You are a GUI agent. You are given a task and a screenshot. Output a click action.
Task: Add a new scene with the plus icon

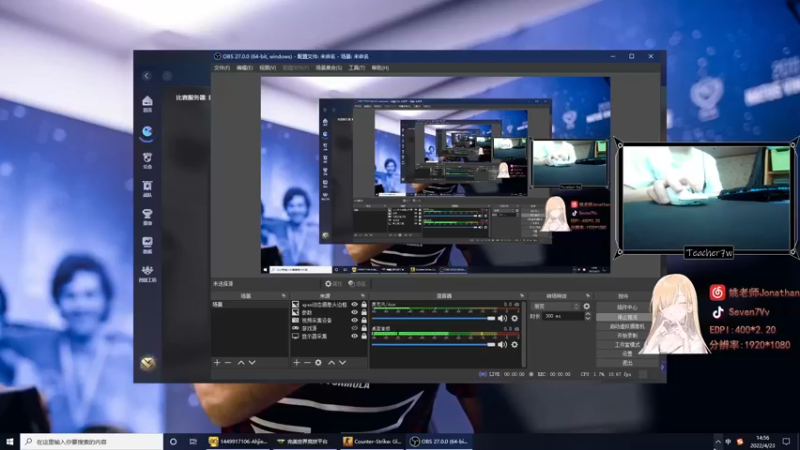[x=217, y=362]
